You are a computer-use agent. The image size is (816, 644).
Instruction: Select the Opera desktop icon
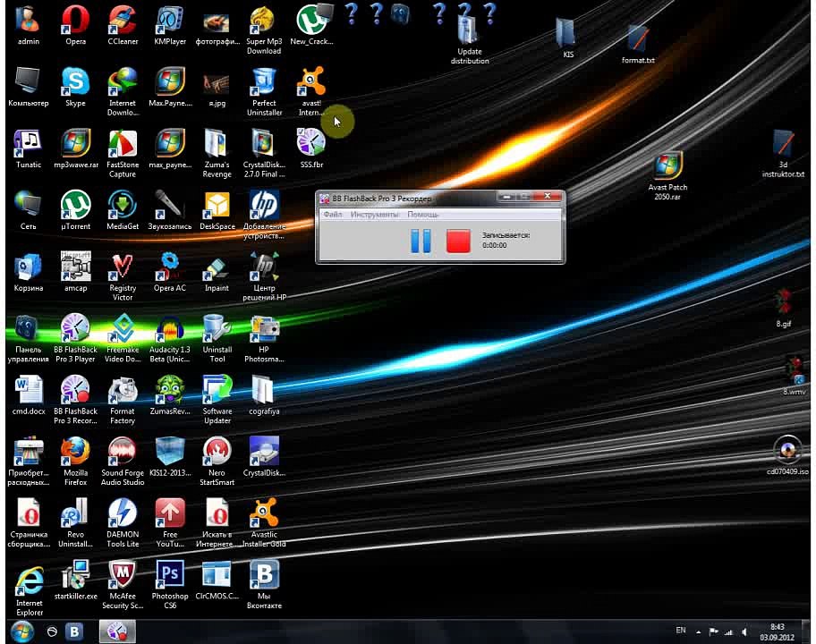[75, 25]
